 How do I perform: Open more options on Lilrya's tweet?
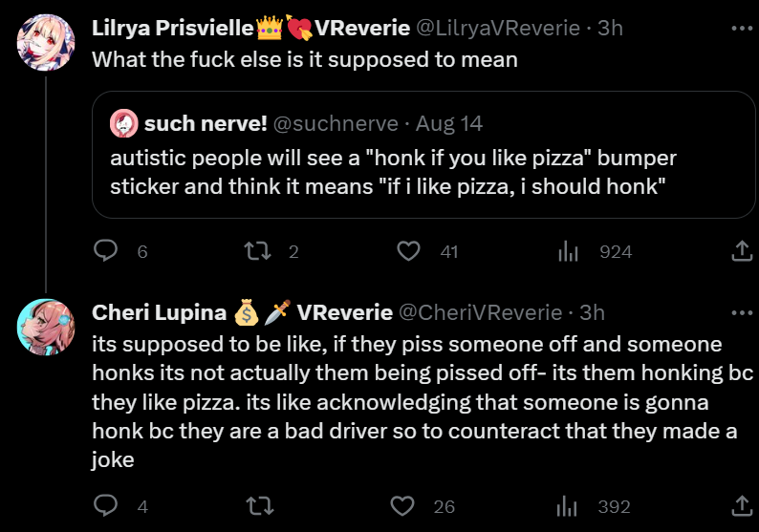coord(741,28)
